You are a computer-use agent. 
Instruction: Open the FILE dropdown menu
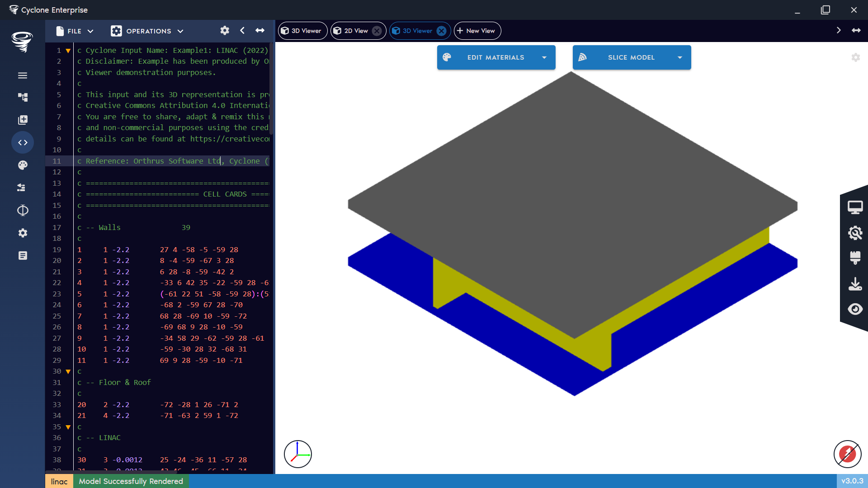[75, 31]
